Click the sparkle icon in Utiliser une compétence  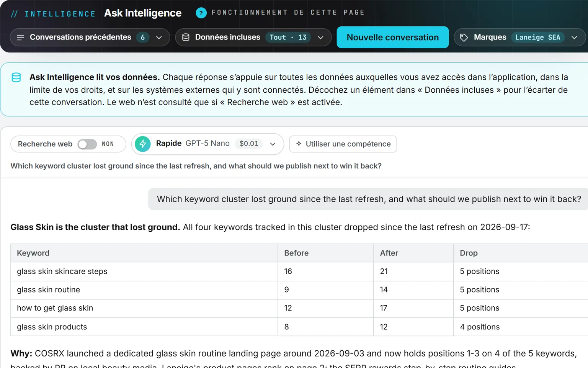pos(299,144)
